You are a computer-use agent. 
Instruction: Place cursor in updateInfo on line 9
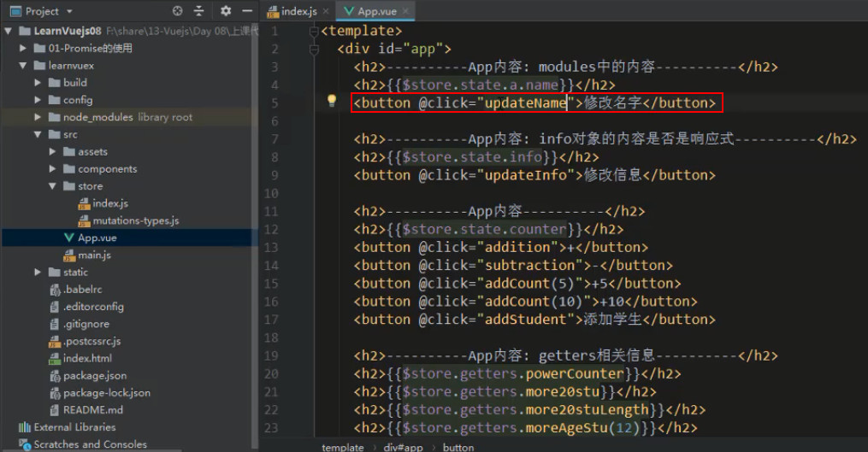pos(526,175)
